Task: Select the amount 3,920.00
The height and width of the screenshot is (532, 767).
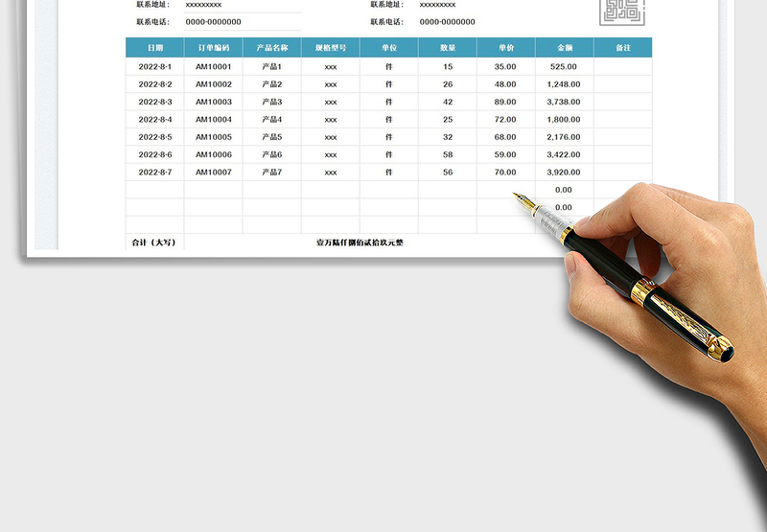Action: coord(564,173)
